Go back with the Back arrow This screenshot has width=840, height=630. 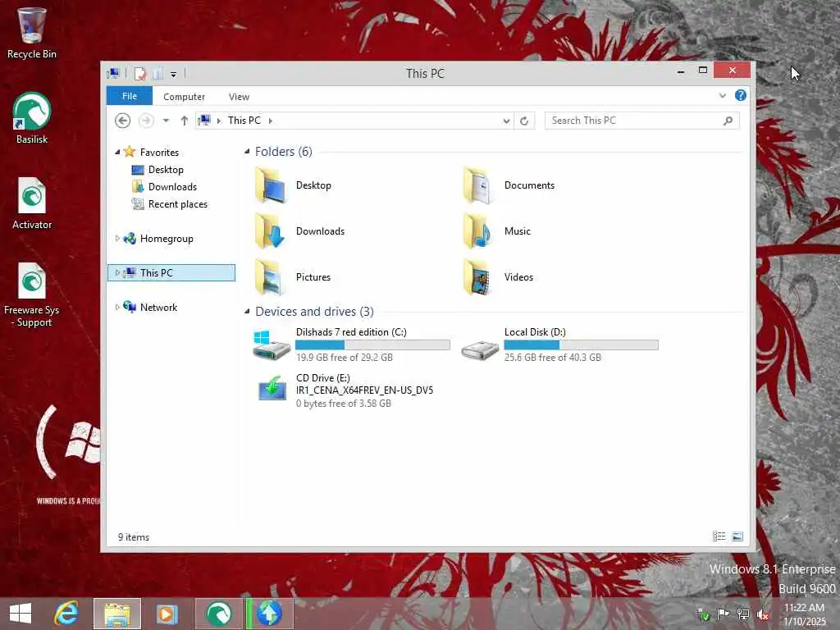(123, 121)
